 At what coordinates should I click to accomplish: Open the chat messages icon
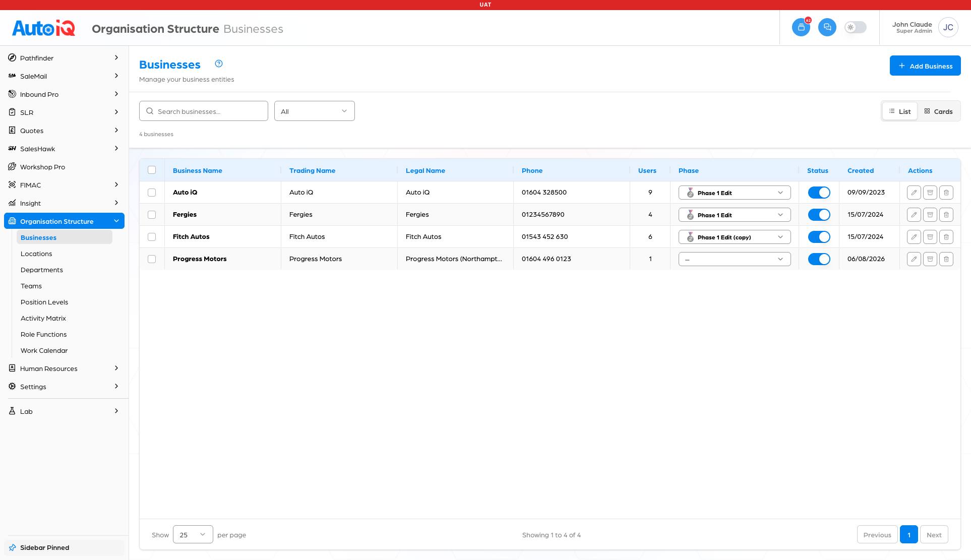click(827, 27)
